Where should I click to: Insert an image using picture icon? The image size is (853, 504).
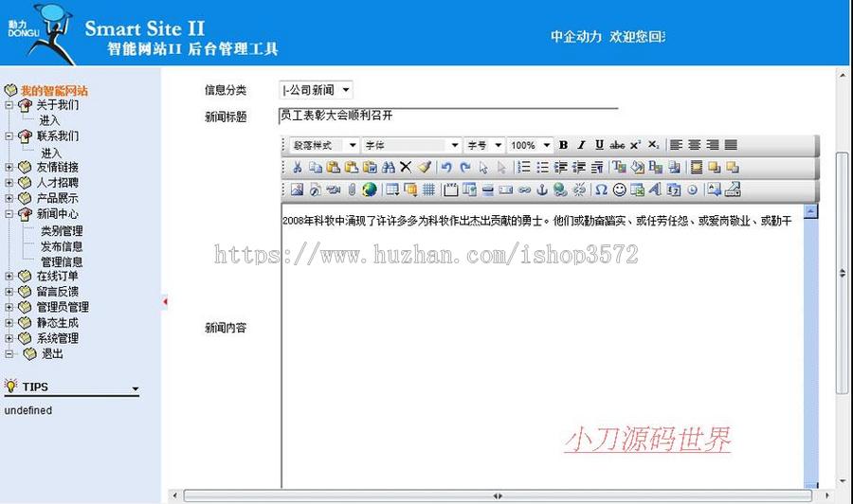(297, 189)
